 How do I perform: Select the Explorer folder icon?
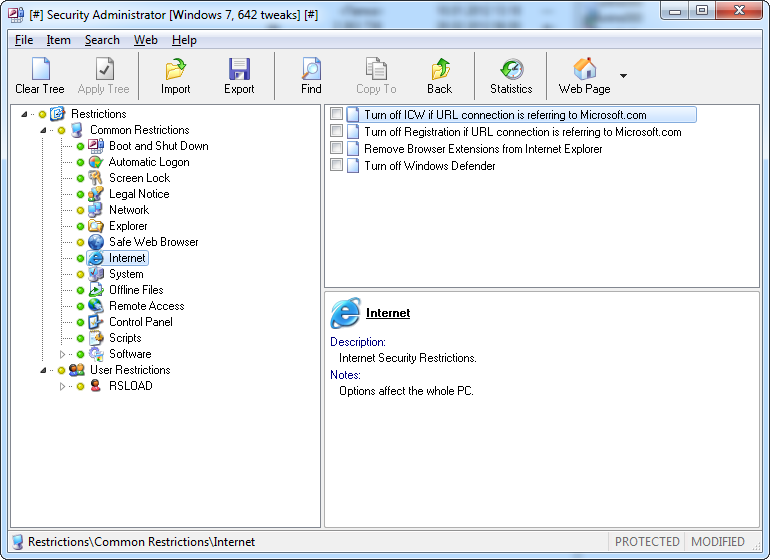[x=96, y=226]
